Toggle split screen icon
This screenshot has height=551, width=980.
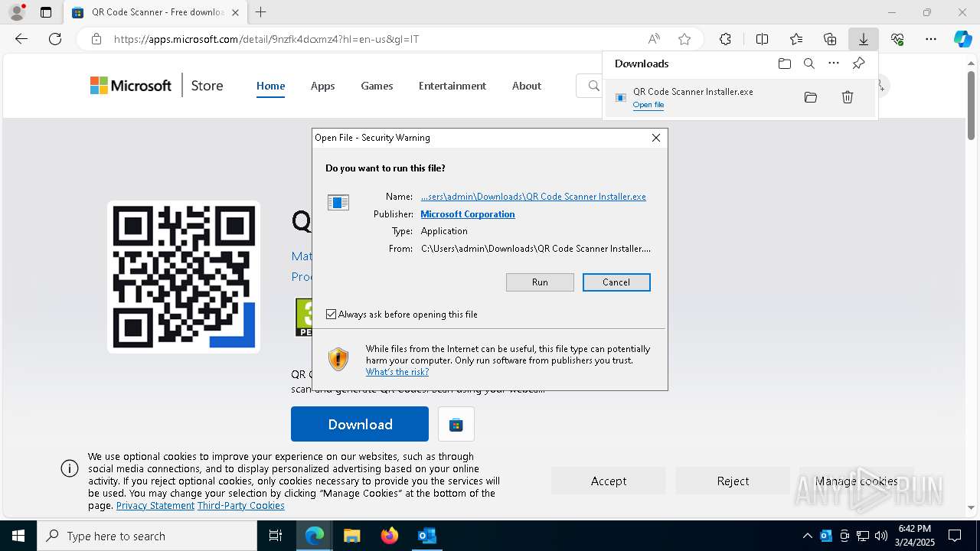pos(762,39)
